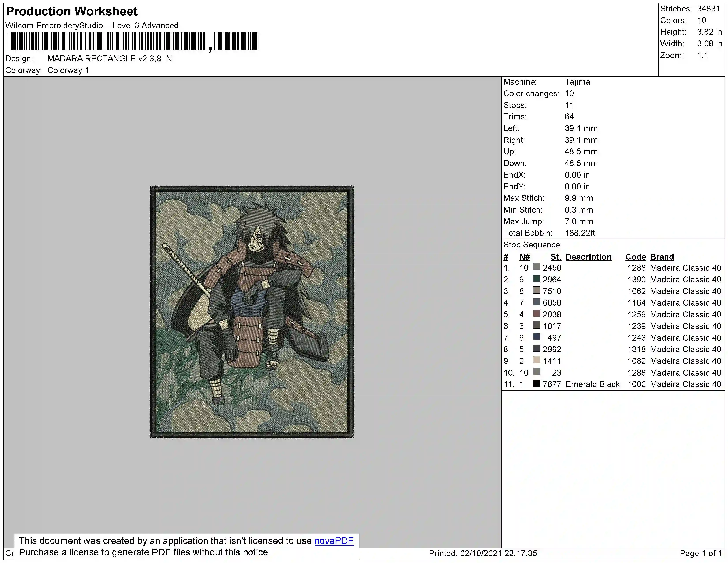Screen dimensions: 728x563
Task: Click stitch count 497 in stop 7
Action: pos(554,338)
